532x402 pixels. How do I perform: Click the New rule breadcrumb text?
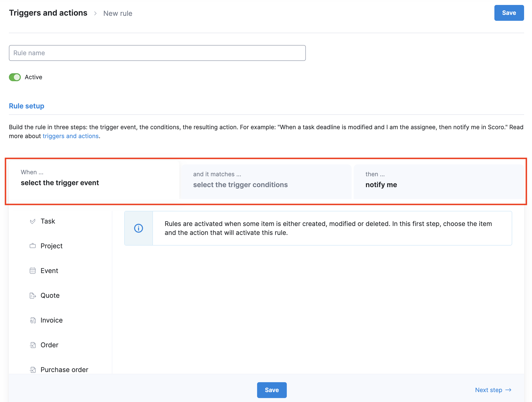click(x=118, y=13)
